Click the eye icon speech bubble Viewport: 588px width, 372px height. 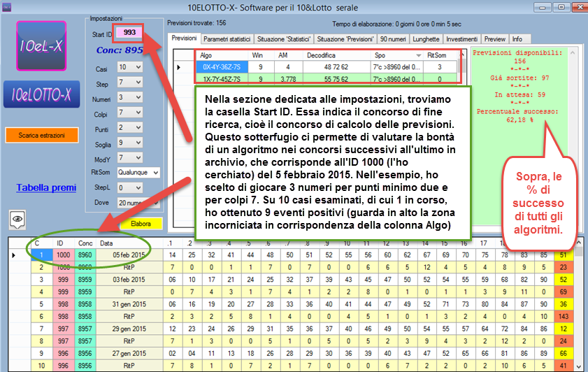pos(17,220)
